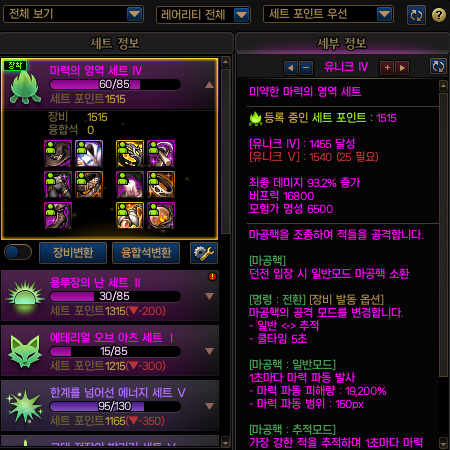Open the wrench and gear settings icon
Image resolution: width=450 pixels, height=450 pixels.
tap(204, 253)
